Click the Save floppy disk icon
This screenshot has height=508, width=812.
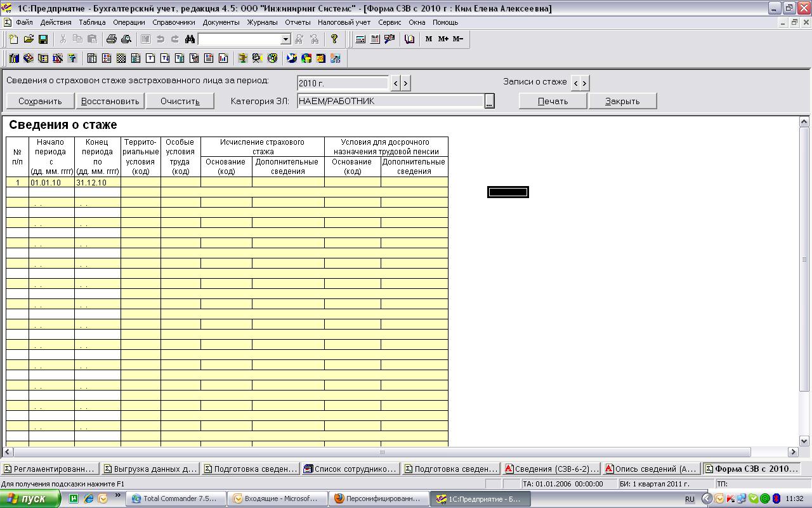click(x=43, y=39)
